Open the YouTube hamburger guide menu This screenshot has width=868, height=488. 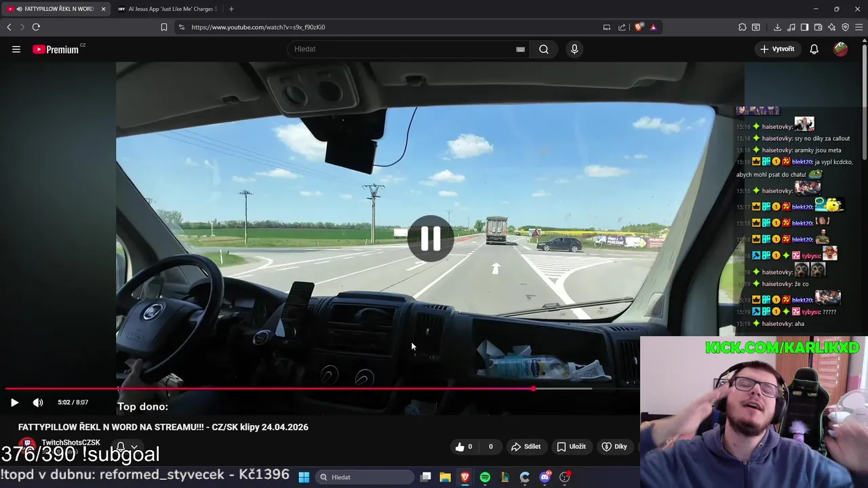[x=16, y=49]
